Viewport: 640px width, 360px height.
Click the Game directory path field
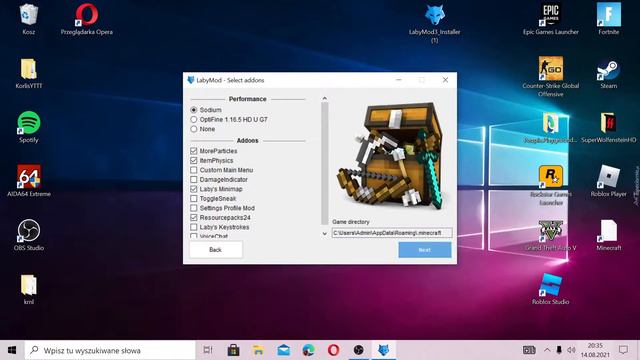[x=392, y=233]
